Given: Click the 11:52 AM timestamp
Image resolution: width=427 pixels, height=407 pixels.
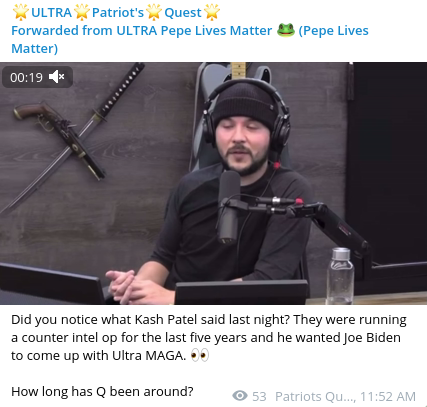Looking at the screenshot, I should pyautogui.click(x=388, y=396).
